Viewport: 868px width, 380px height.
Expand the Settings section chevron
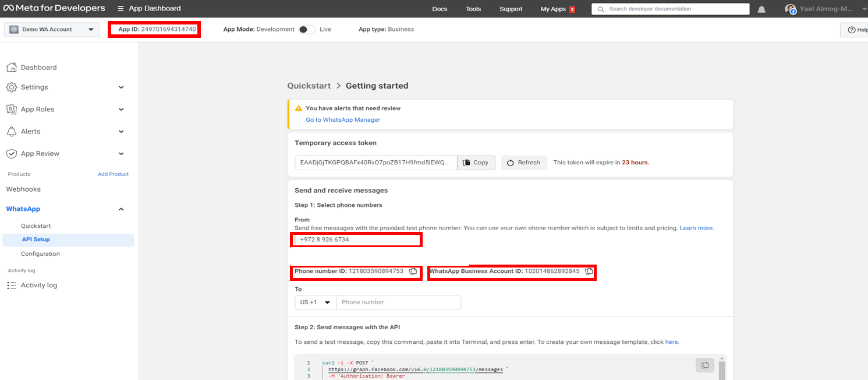coord(121,87)
